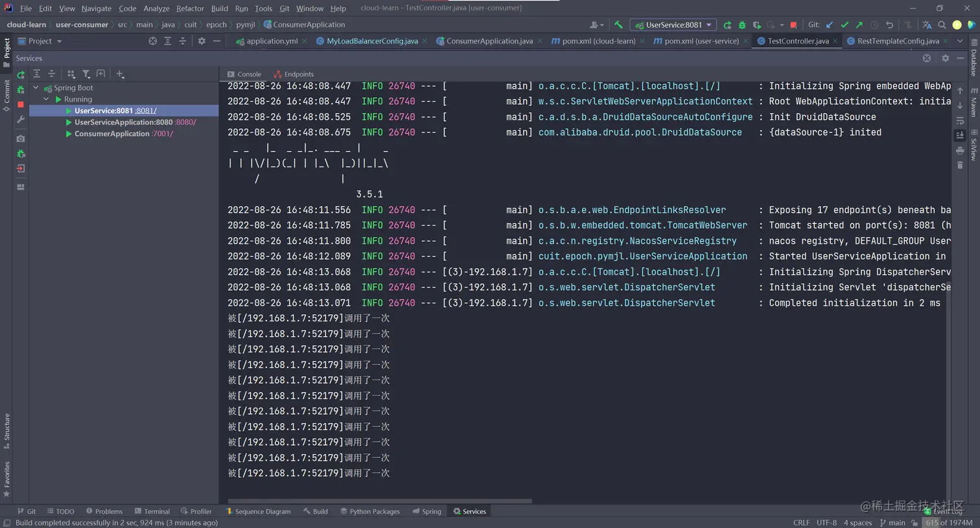Viewport: 980px width, 528px height.
Task: Open the Problems tool window
Action: click(104, 511)
